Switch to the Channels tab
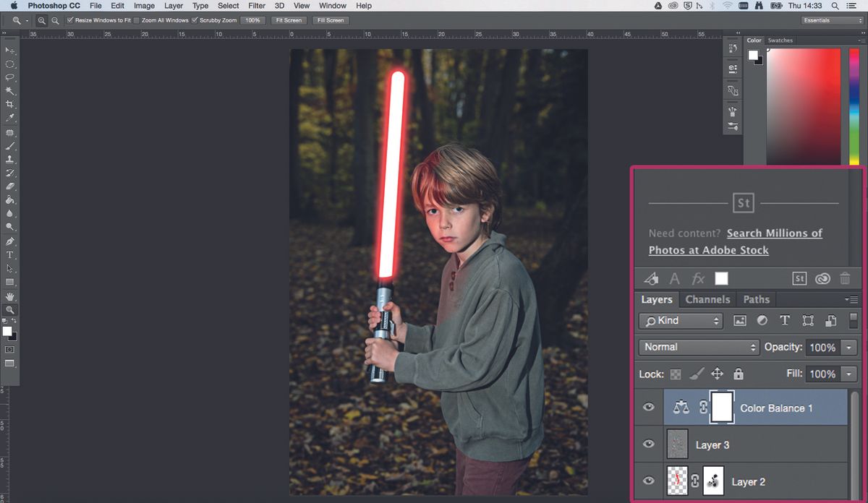The height and width of the screenshot is (503, 868). [707, 299]
